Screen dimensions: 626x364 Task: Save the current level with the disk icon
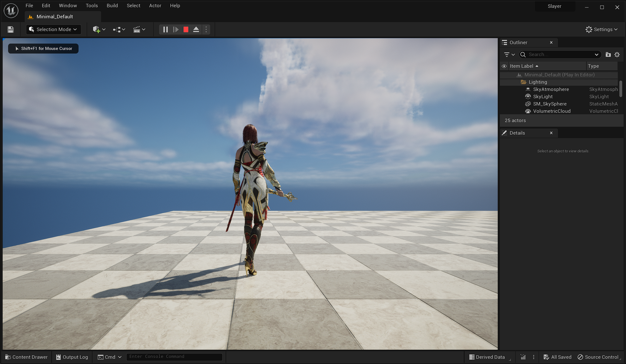pyautogui.click(x=10, y=29)
